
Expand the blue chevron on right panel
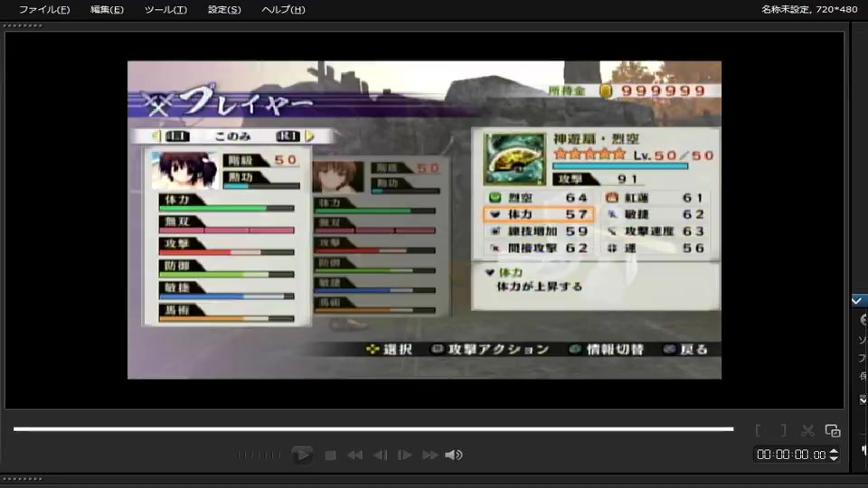coord(858,300)
